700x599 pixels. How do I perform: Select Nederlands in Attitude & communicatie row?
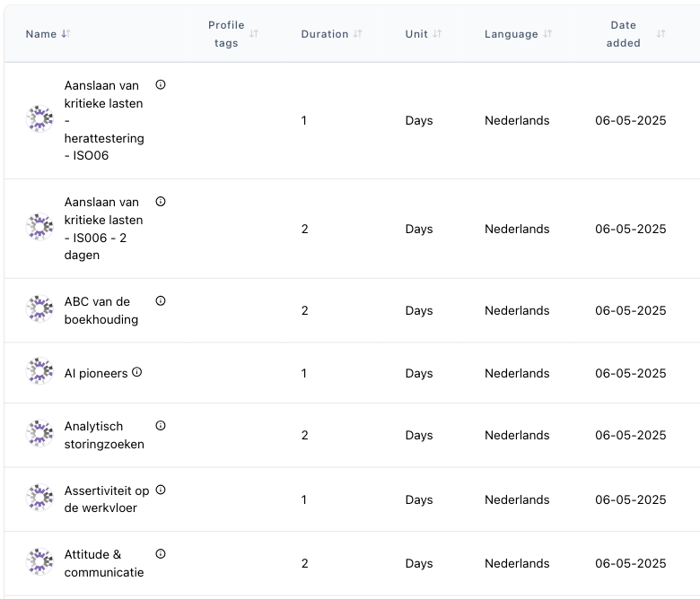pyautogui.click(x=517, y=563)
